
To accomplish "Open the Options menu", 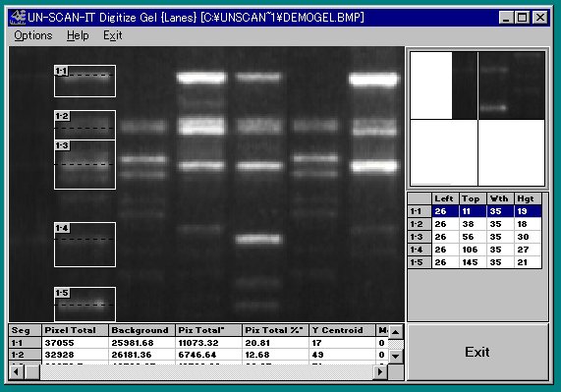I will click(33, 35).
